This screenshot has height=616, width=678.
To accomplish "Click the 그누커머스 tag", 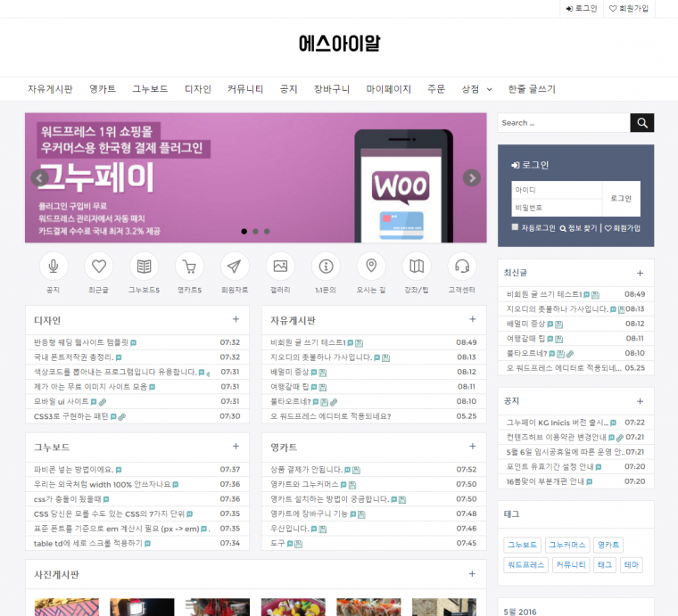I will click(566, 545).
